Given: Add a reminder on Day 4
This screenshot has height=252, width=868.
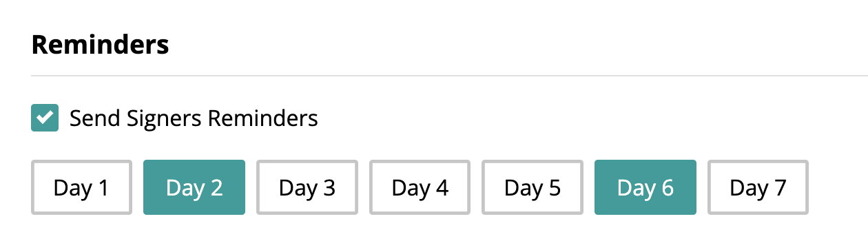Looking at the screenshot, I should (x=420, y=187).
